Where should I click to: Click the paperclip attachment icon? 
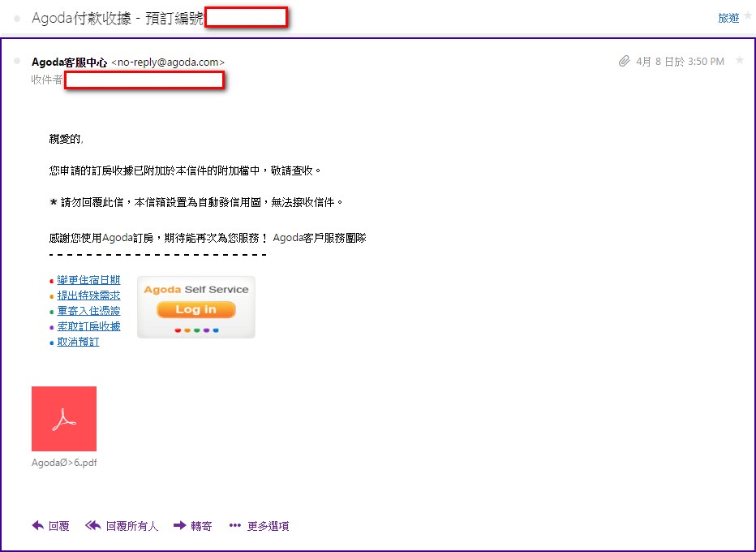point(625,61)
